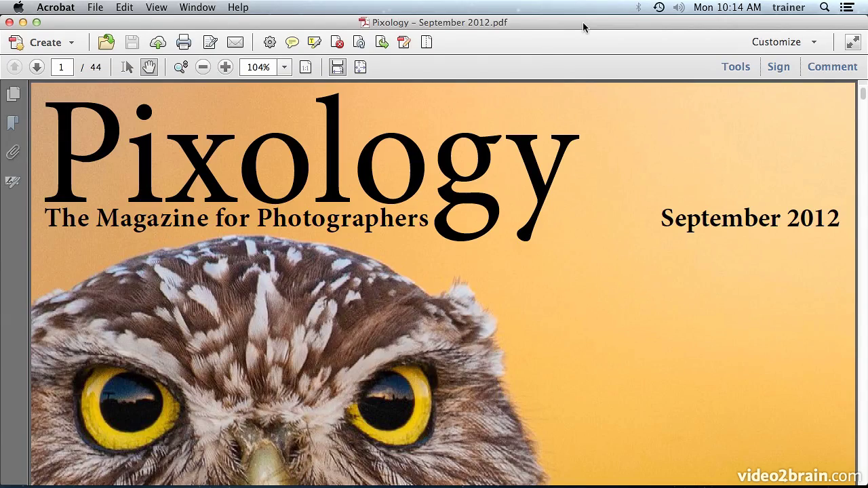Click the vertical scrollbar thumb
The image size is (868, 488).
(x=863, y=94)
